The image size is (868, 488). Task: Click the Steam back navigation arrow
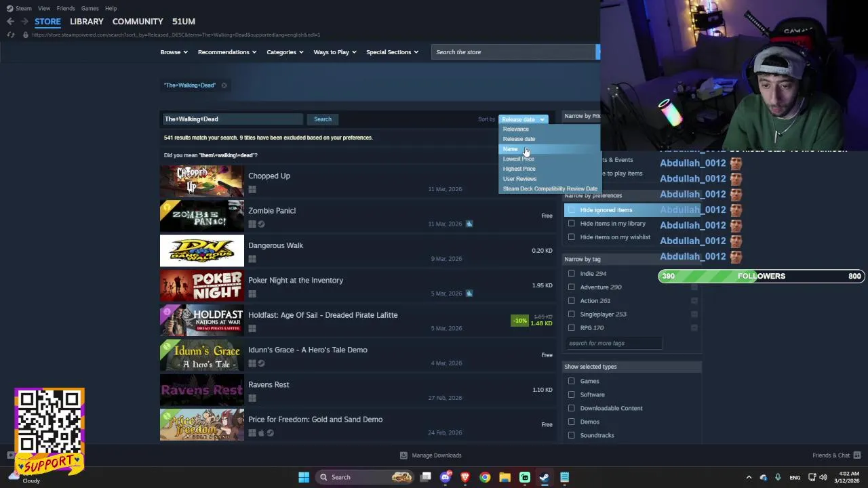(x=10, y=22)
